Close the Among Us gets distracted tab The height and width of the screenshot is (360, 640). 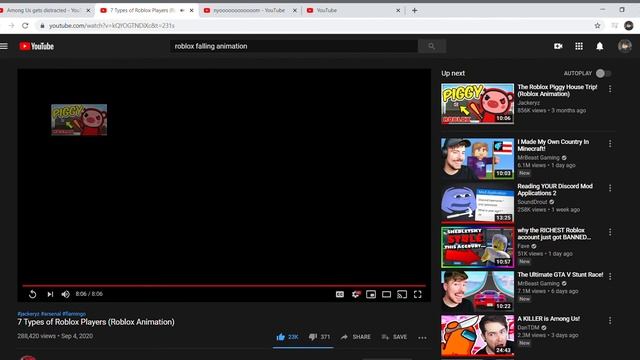pyautogui.click(x=88, y=10)
